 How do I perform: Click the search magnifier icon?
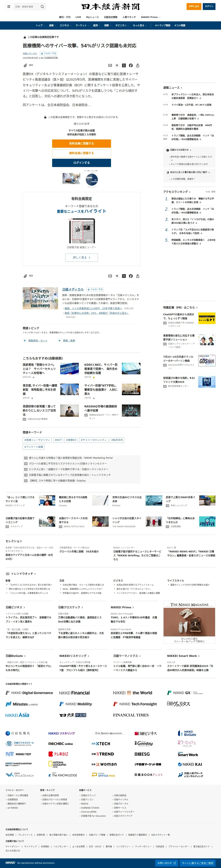coord(43,6)
